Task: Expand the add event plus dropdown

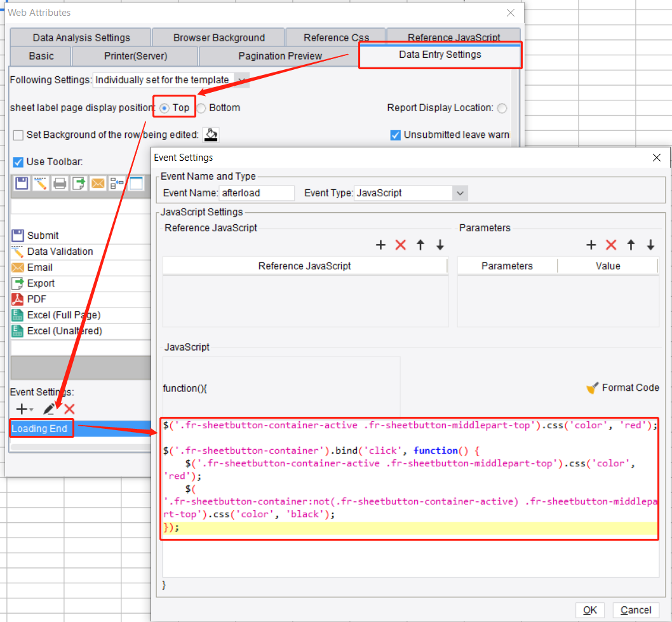Action: pos(21,409)
